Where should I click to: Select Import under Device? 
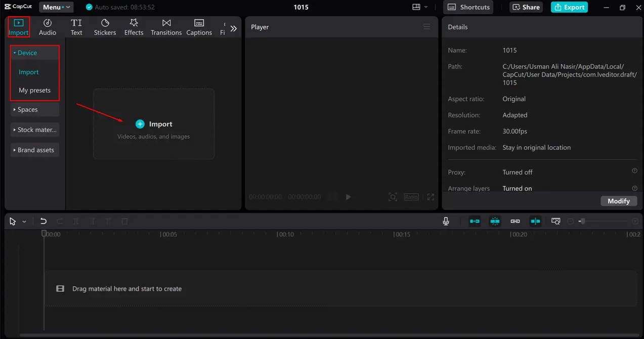[29, 72]
